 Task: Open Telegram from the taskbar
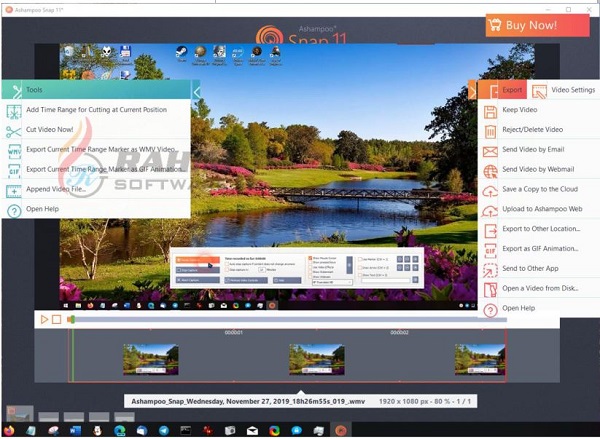tap(164, 431)
